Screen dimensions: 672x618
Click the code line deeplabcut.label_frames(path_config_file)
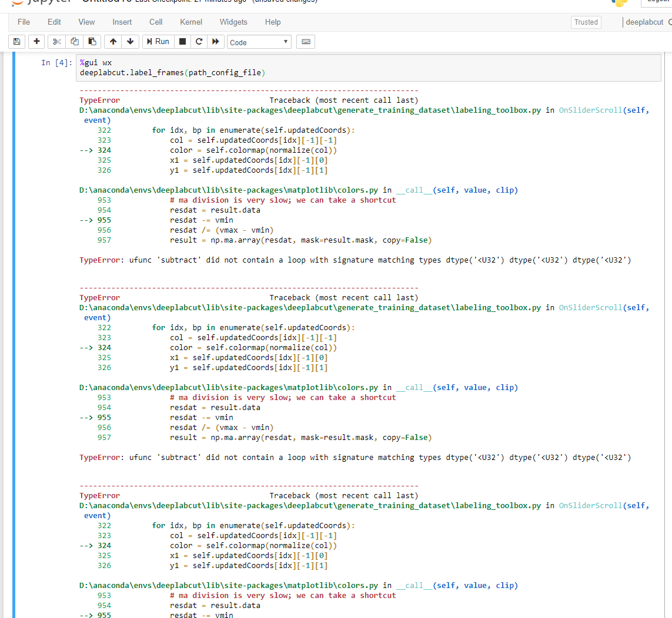(x=172, y=73)
